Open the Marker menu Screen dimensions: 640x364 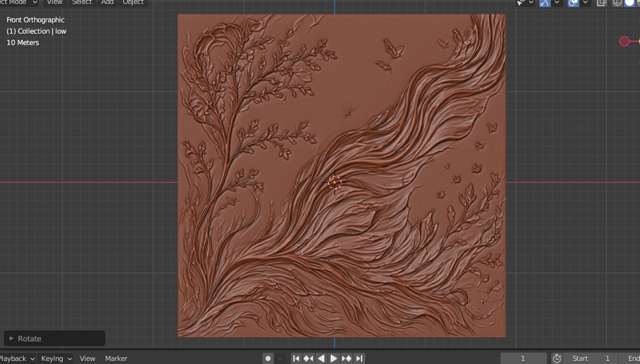coord(116,358)
